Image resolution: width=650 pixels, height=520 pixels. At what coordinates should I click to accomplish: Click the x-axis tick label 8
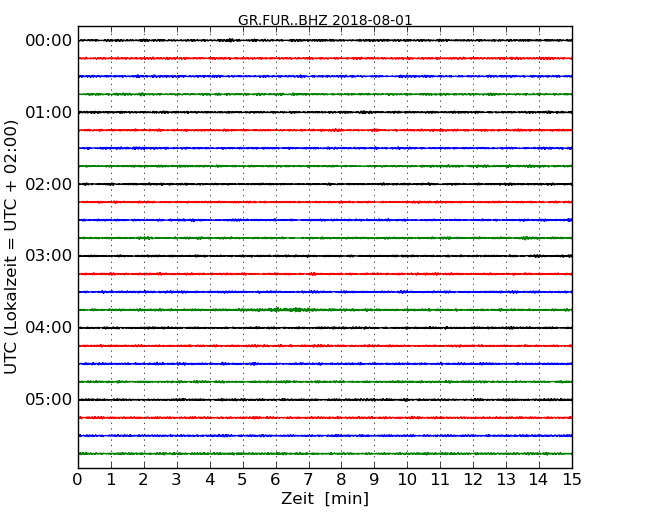(341, 479)
